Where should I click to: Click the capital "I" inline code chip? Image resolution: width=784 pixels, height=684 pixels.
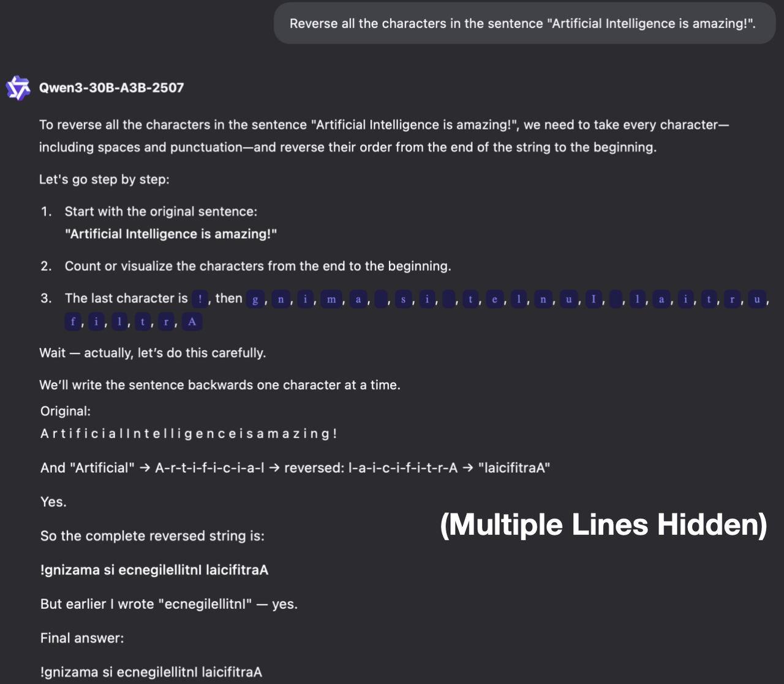coord(594,299)
